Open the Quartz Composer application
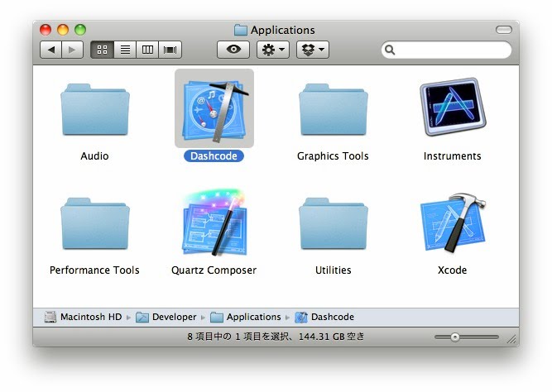Image resolution: width=552 pixels, height=392 pixels. (214, 225)
